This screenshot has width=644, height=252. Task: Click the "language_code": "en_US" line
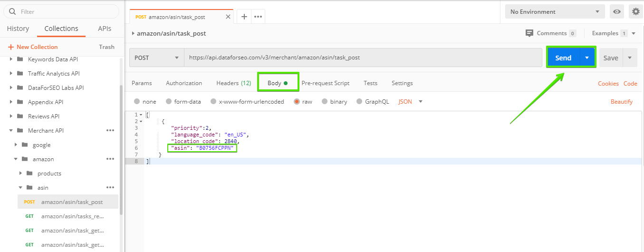(210, 135)
